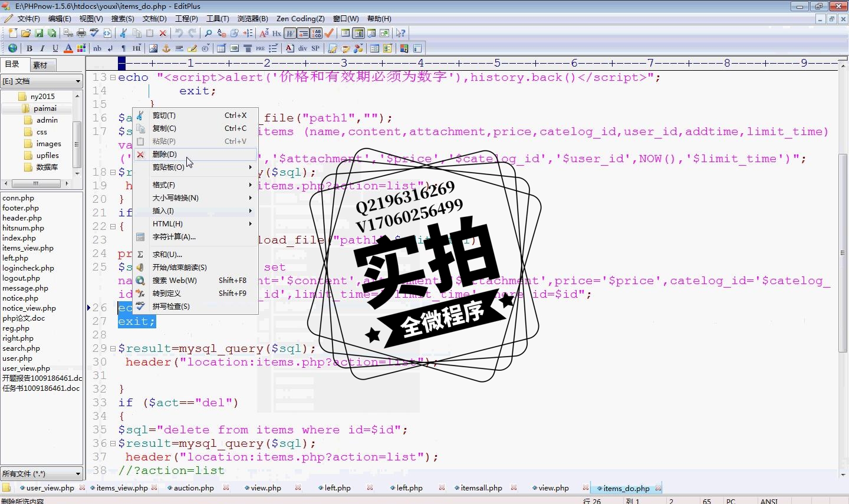Click the scissors Cut icon in toolbar

click(123, 33)
